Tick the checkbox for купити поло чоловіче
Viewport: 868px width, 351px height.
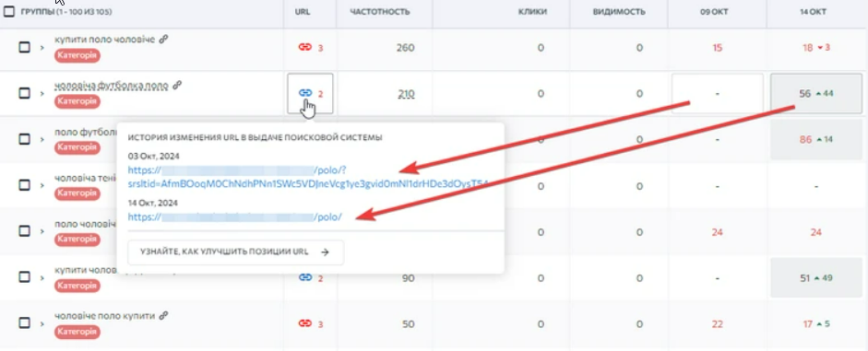[x=24, y=48]
